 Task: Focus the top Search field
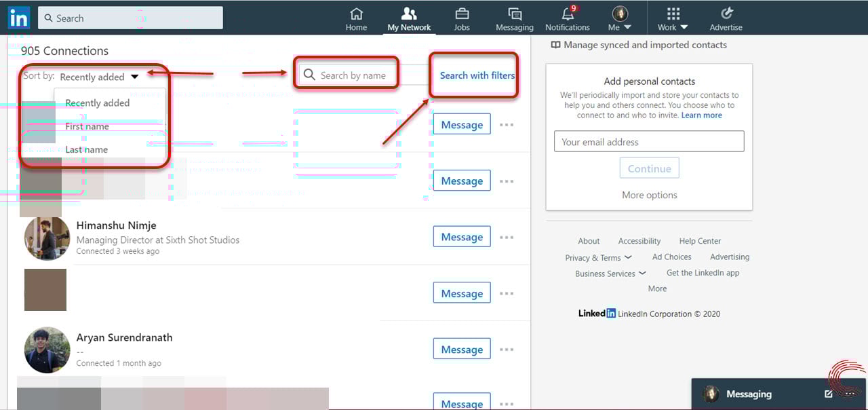130,18
